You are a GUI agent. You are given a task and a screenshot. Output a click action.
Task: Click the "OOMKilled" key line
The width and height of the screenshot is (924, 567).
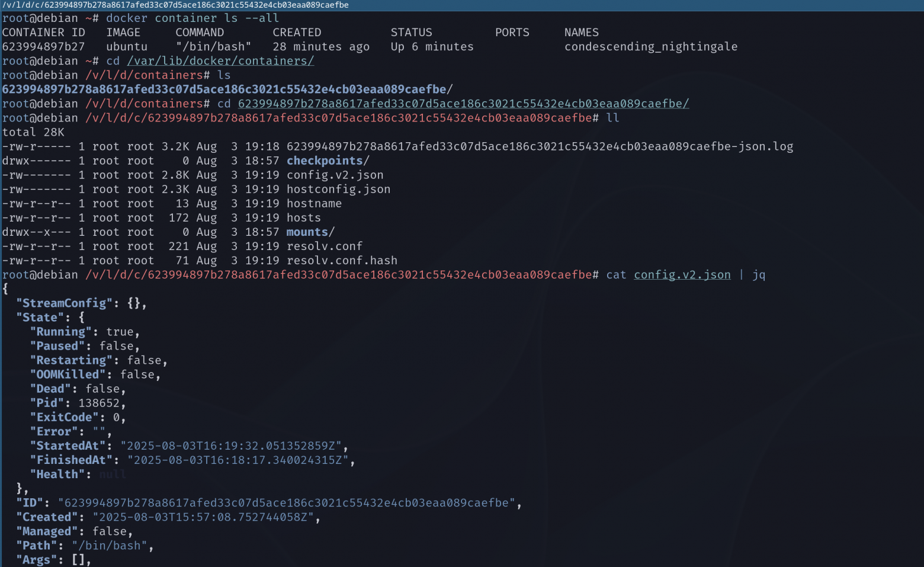tap(95, 374)
